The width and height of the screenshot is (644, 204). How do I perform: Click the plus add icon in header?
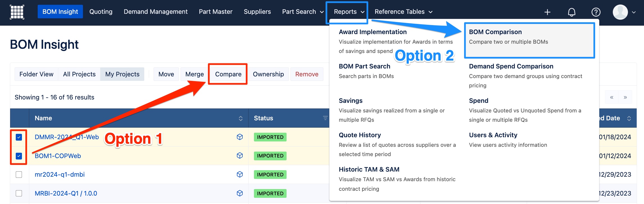pos(547,12)
